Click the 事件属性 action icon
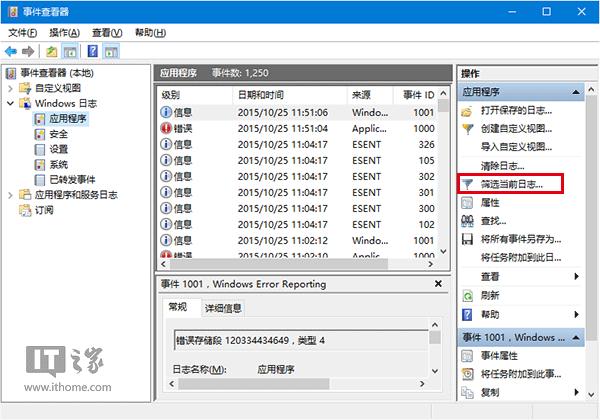The width and height of the screenshot is (600, 420). click(x=467, y=356)
